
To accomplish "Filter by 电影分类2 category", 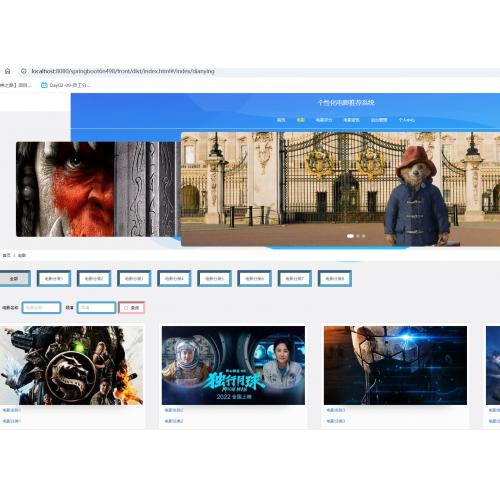I will pos(94,279).
